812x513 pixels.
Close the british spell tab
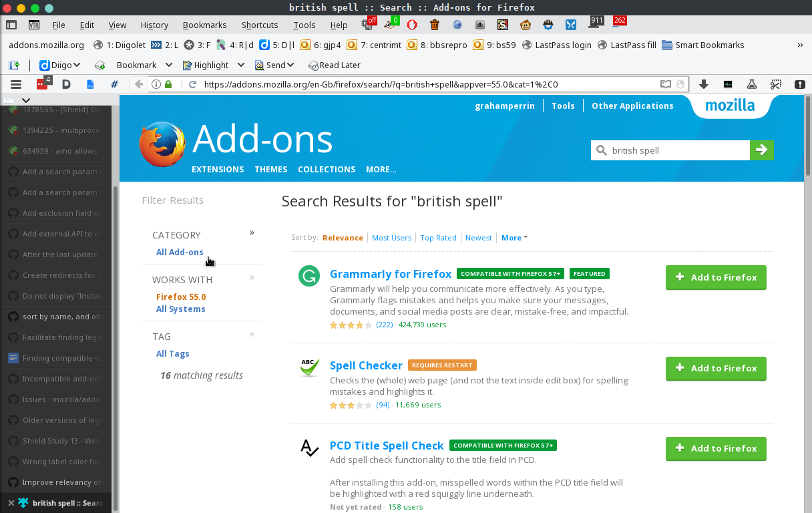[11, 503]
